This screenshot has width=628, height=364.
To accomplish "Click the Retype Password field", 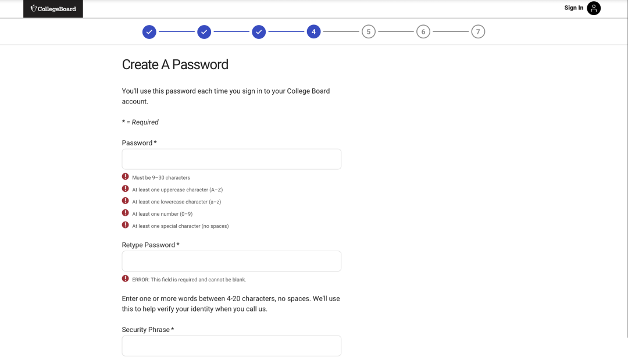I will pos(231,261).
